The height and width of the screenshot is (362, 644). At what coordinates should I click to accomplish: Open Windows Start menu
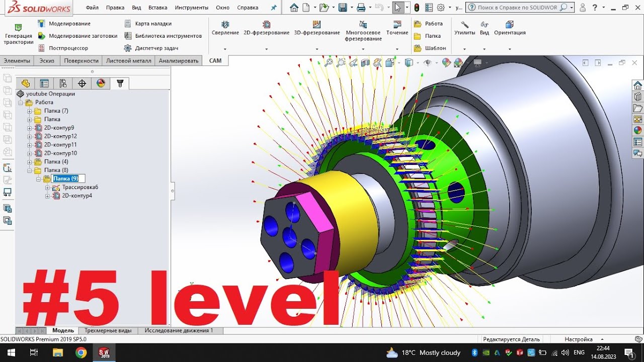click(x=11, y=352)
